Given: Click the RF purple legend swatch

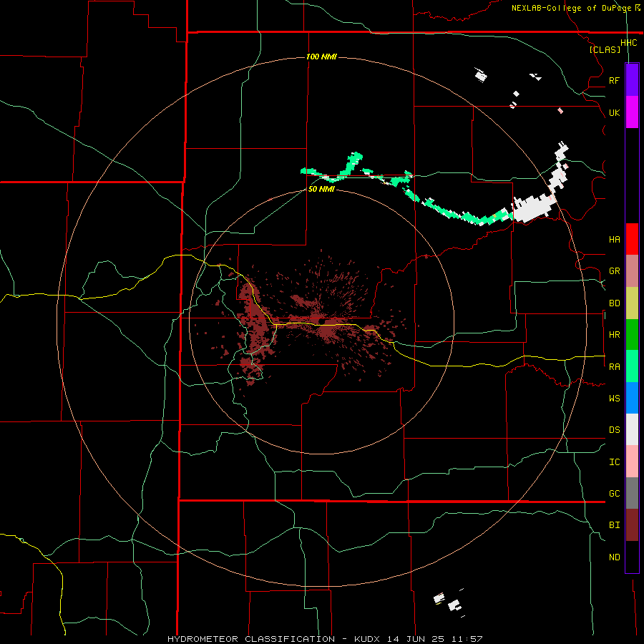Looking at the screenshot, I should [x=632, y=80].
